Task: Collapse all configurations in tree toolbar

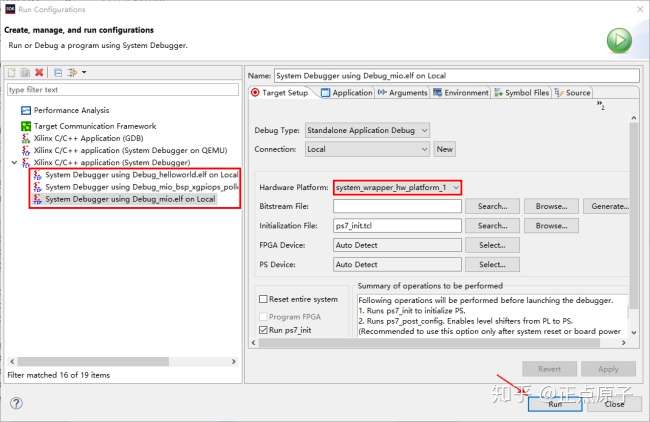Action: pos(58,73)
